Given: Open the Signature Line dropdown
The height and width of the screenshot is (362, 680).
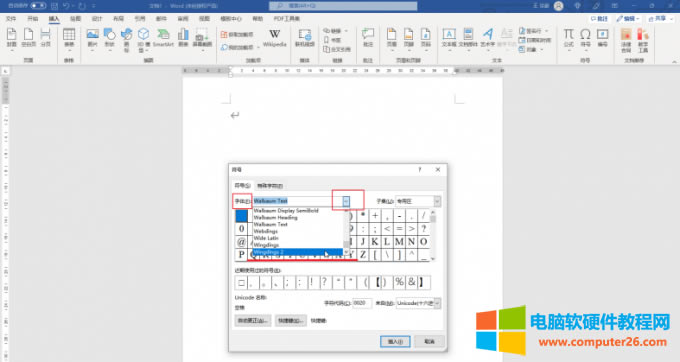Looking at the screenshot, I should click(546, 31).
